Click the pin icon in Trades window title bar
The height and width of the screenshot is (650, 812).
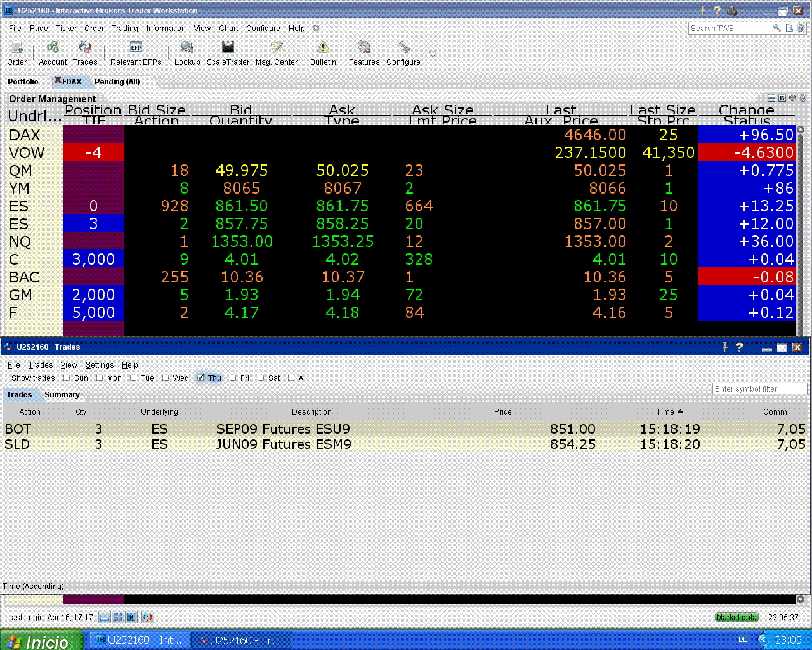724,347
